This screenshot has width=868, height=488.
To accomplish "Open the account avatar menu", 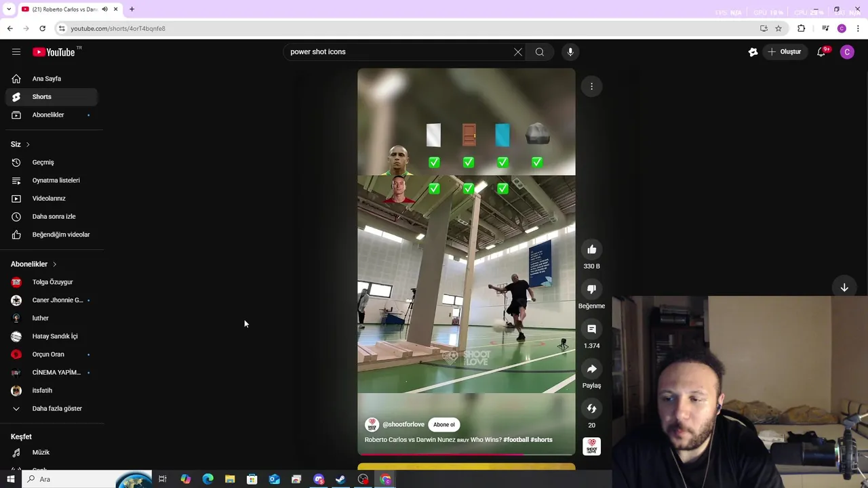I will [x=847, y=52].
